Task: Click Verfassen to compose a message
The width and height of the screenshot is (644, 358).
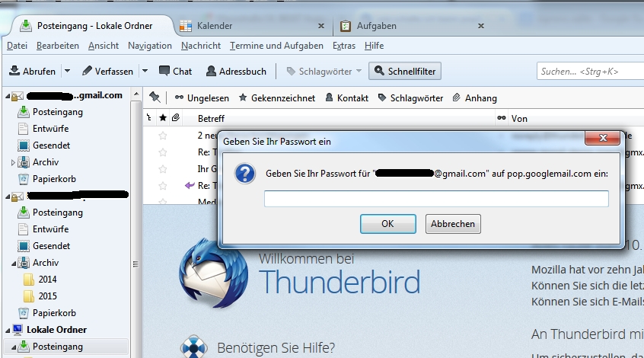Action: 107,71
